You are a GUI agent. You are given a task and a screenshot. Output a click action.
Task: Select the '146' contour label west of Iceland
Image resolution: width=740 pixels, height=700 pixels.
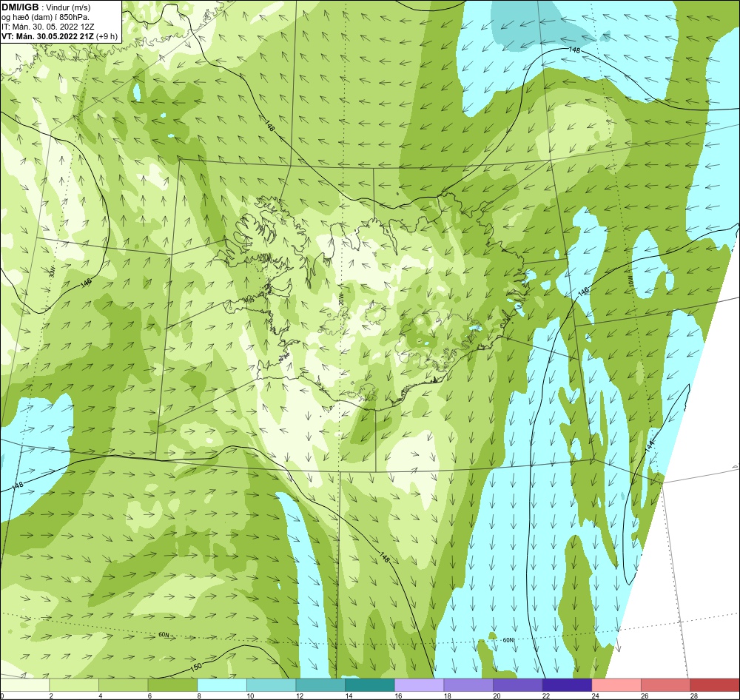85,283
